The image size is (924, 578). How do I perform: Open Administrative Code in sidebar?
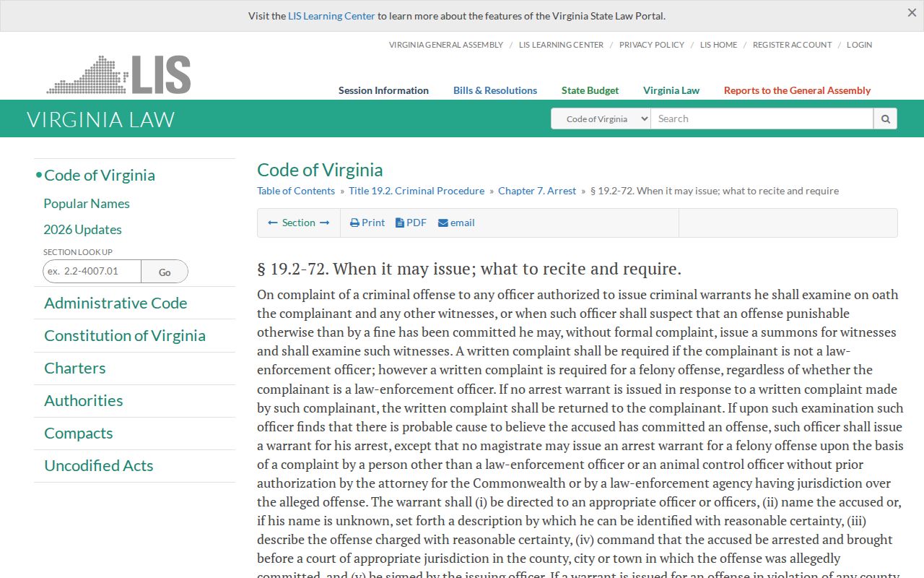(115, 303)
